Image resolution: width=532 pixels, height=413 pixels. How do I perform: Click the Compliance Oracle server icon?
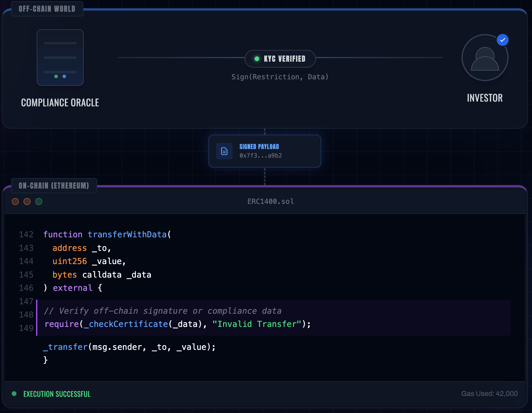pyautogui.click(x=60, y=58)
